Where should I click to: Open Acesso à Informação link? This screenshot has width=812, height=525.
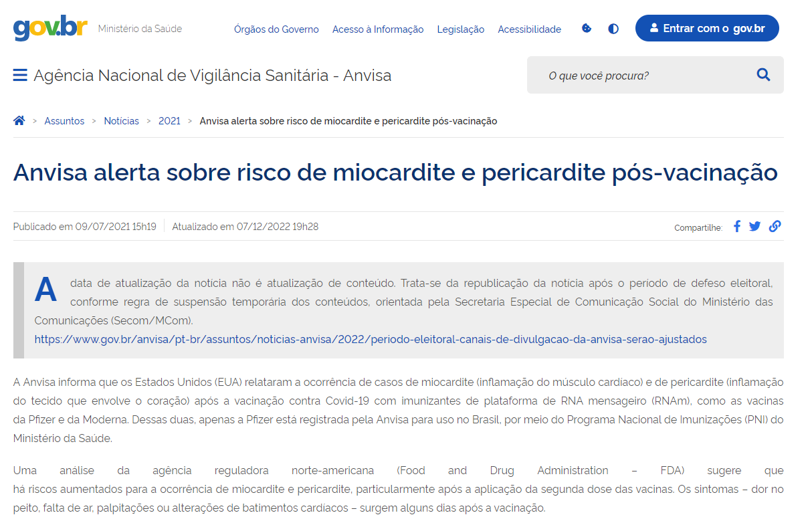click(x=378, y=29)
